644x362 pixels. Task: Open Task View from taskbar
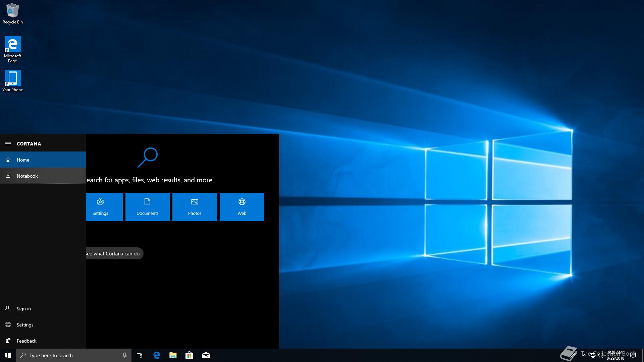[x=140, y=355]
